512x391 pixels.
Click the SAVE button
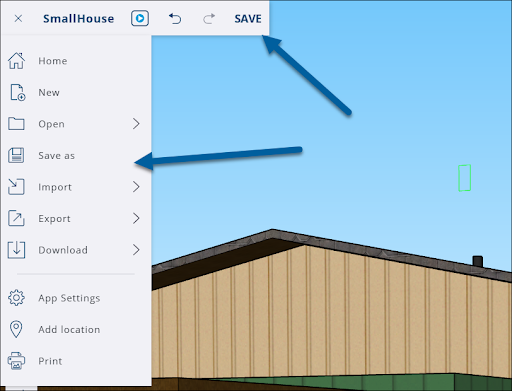pos(248,19)
